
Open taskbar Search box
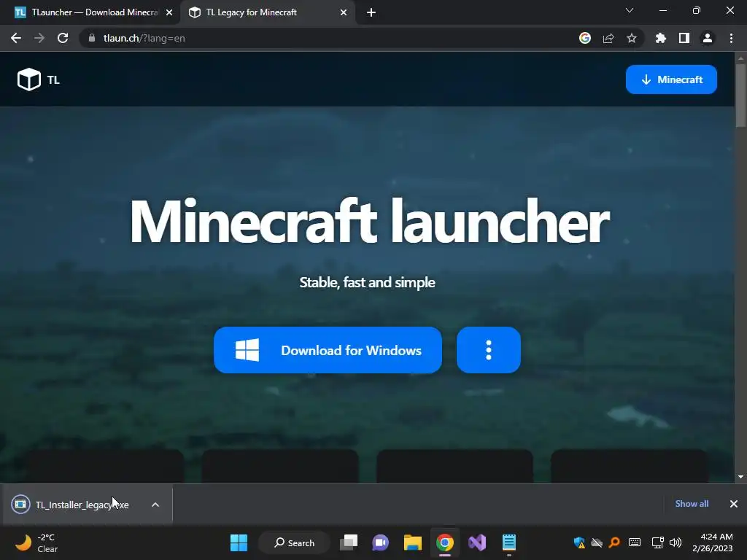click(294, 542)
